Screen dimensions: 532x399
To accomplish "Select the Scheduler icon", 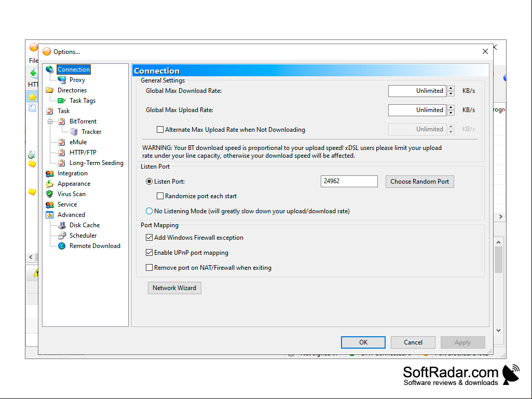I will coord(62,236).
